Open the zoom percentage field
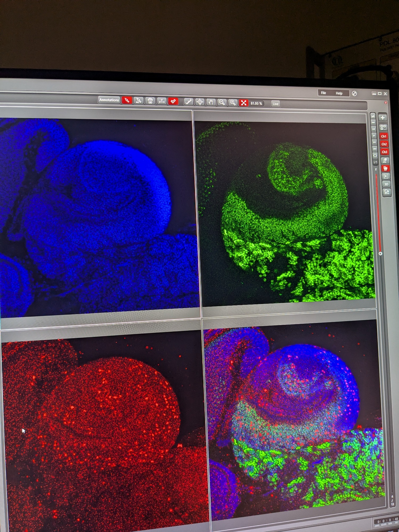 click(256, 103)
